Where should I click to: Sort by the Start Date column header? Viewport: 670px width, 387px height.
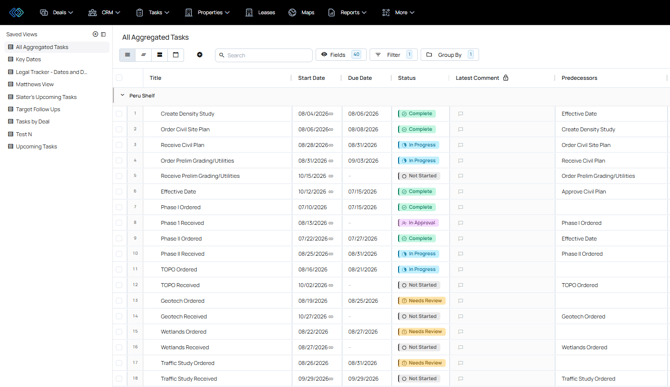coord(311,78)
